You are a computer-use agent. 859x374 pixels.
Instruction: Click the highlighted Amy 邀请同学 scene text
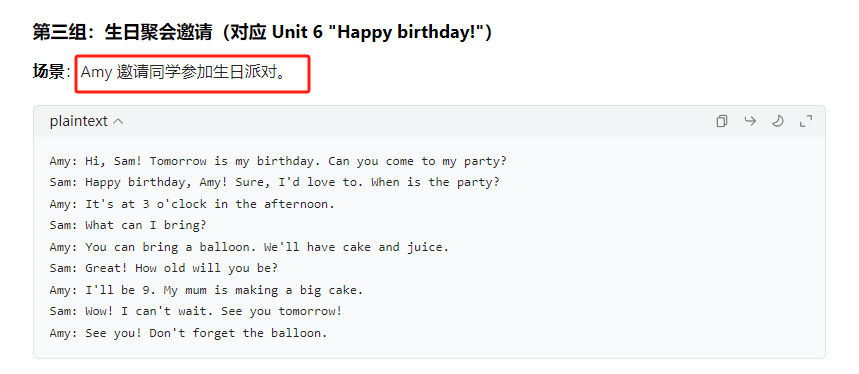tap(184, 72)
